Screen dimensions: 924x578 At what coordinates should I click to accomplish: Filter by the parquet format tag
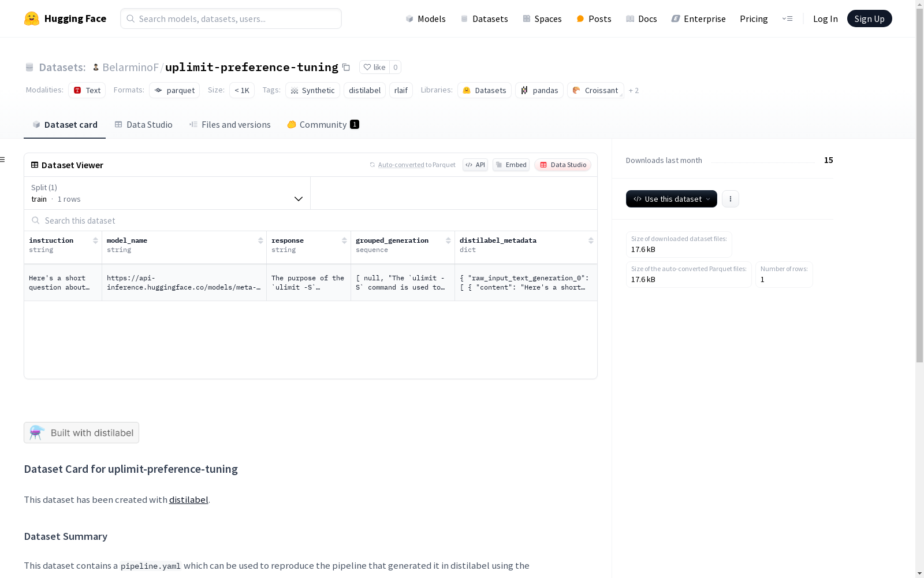pyautogui.click(x=174, y=90)
